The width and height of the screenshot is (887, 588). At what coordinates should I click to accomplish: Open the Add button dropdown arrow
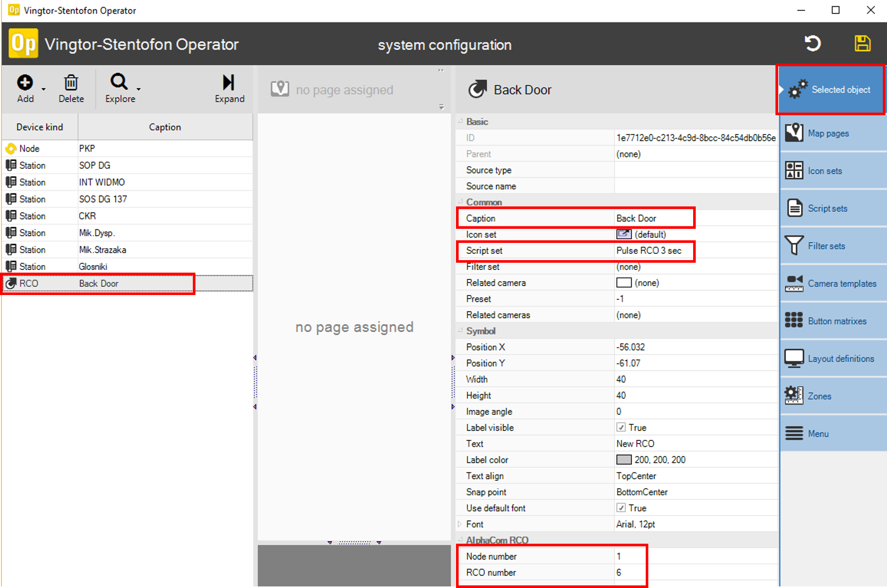(44, 89)
